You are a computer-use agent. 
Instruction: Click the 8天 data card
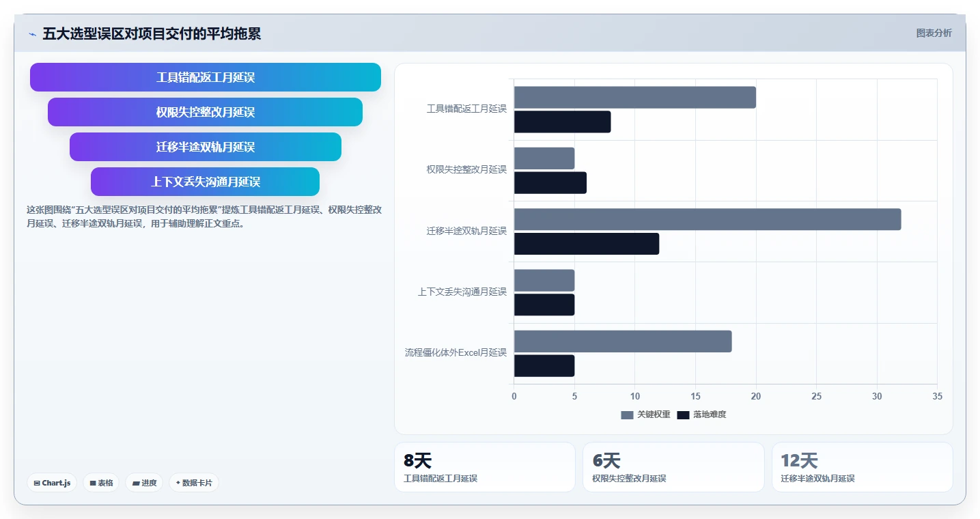tap(485, 467)
